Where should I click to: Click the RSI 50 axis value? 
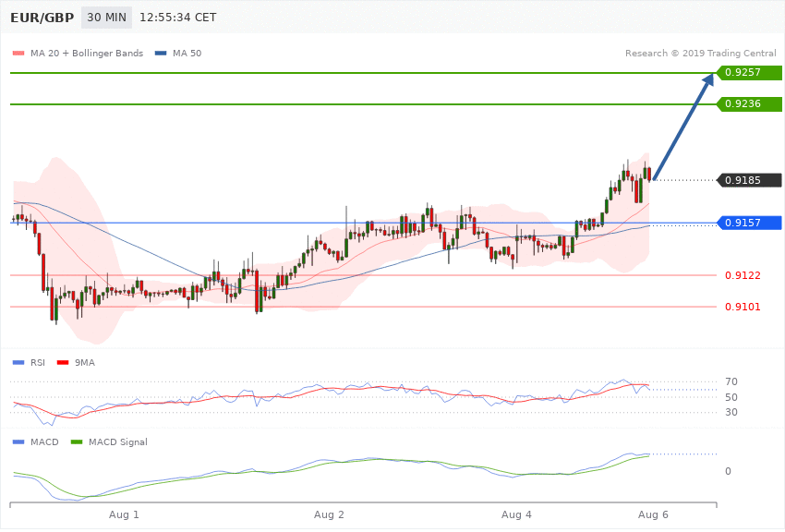(x=731, y=397)
